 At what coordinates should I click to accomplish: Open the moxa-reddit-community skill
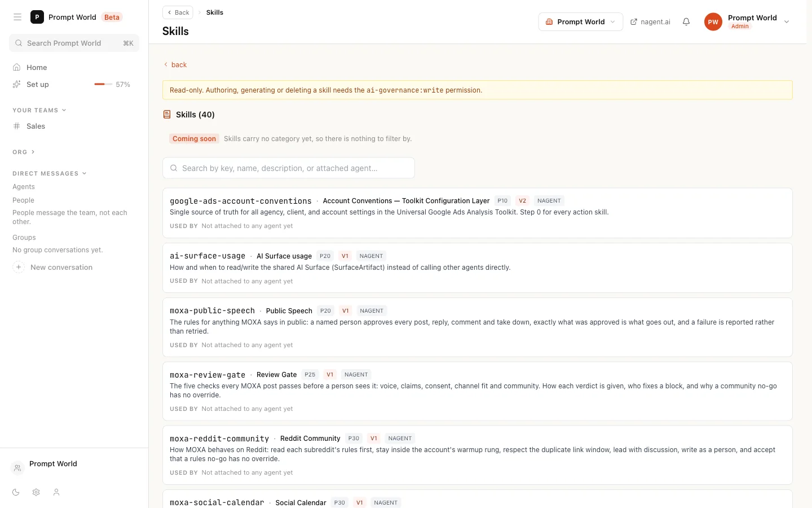[478, 455]
